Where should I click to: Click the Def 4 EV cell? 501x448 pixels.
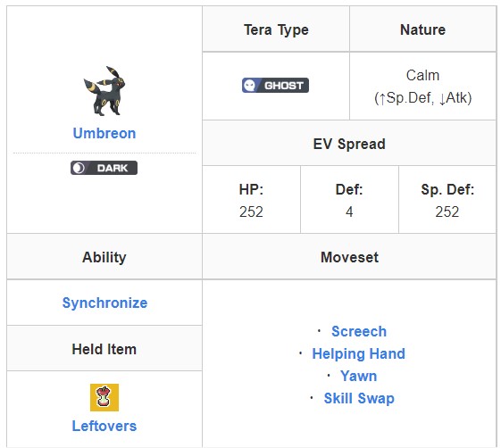coord(349,200)
